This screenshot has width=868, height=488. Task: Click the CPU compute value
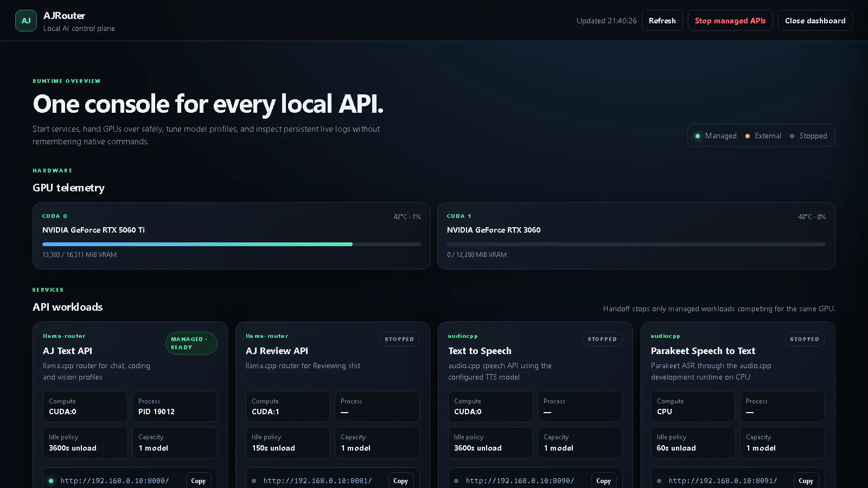pos(665,412)
